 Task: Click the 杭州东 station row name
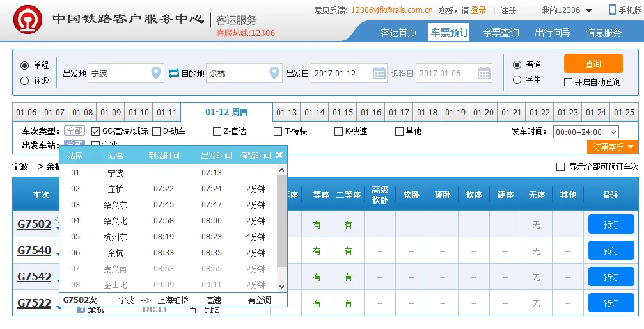pos(115,237)
